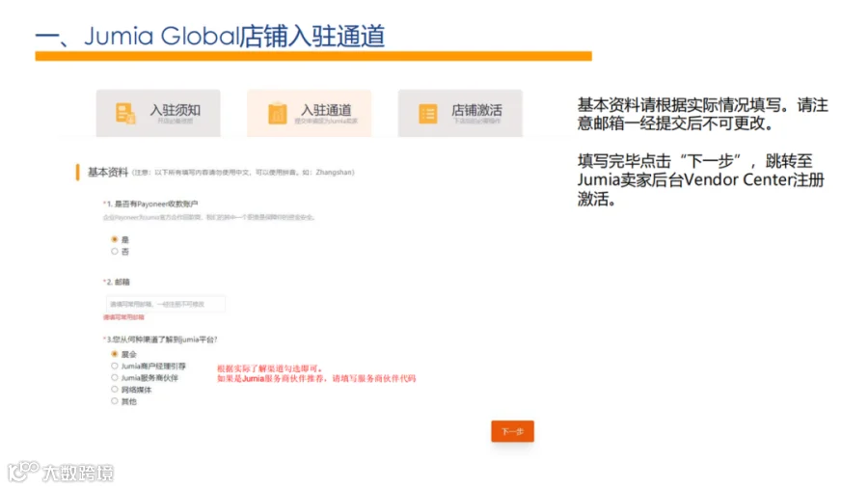This screenshot has height=489, width=868.
Task: Open the 店铺激活 tab
Action: point(460,113)
